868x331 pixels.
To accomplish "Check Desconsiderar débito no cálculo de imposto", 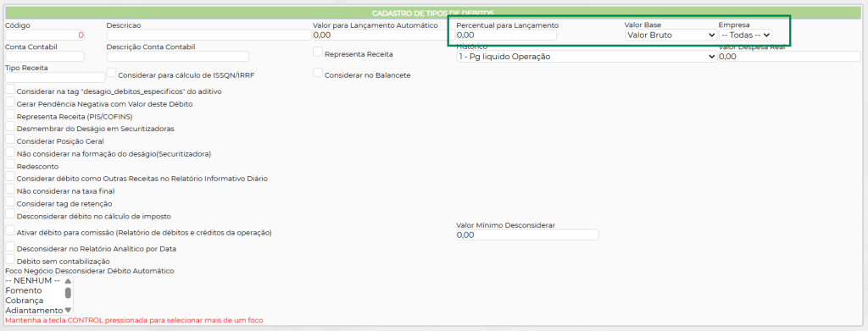I will pyautogui.click(x=10, y=214).
